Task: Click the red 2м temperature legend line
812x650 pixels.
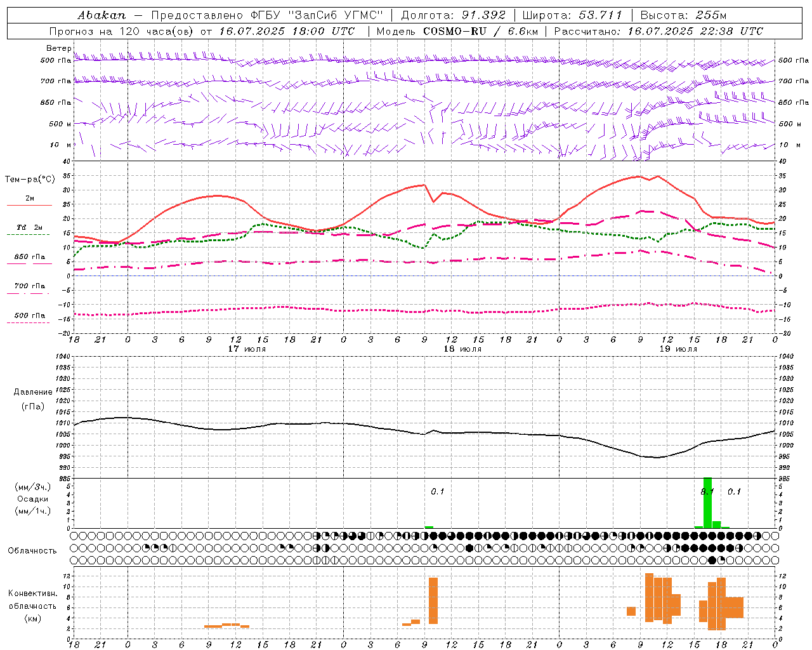Action: (x=29, y=205)
